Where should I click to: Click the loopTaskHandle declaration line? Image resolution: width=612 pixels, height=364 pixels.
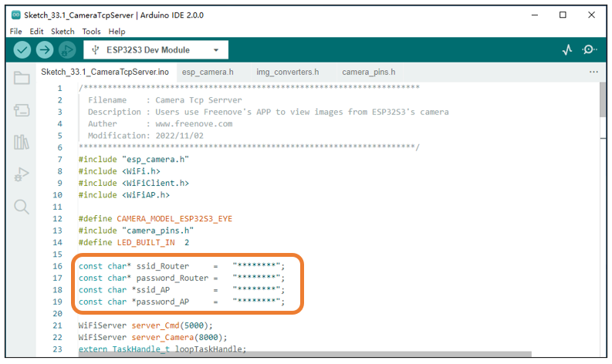tap(162, 349)
